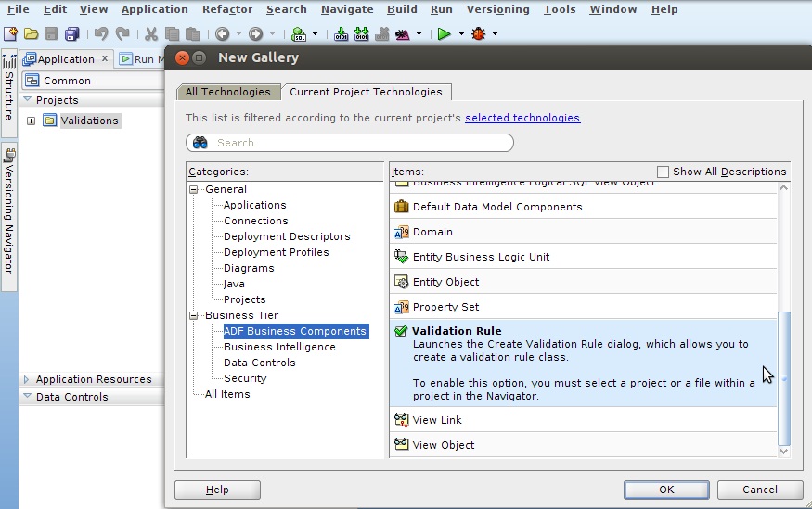This screenshot has width=812, height=509.
Task: Click the Open folder toolbar icon
Action: coord(31,34)
